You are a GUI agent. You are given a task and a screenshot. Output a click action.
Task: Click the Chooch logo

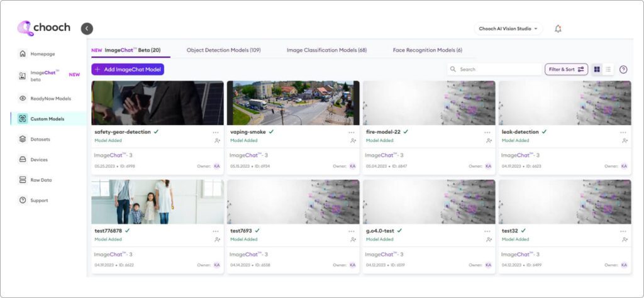pyautogui.click(x=43, y=28)
